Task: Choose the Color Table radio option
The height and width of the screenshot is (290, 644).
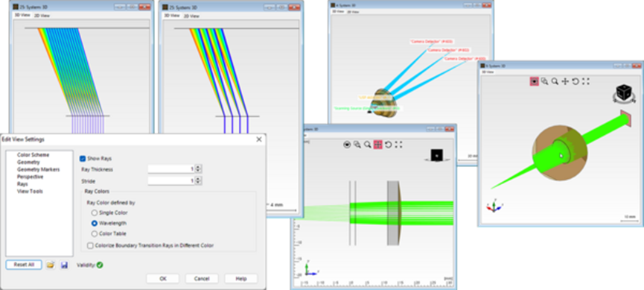Action: pos(95,233)
